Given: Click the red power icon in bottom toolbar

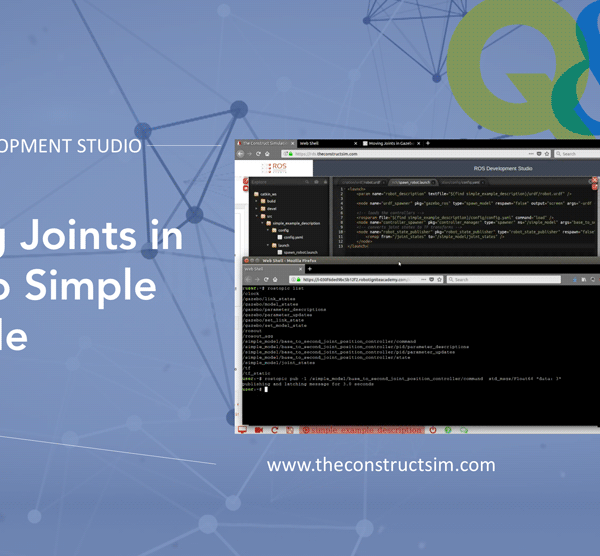Looking at the screenshot, I should [433, 430].
